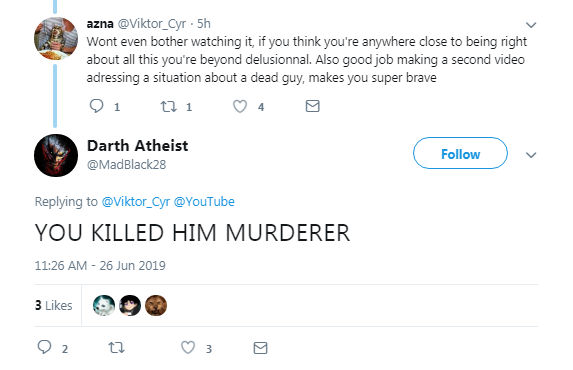Open the @Viktor_Cyr mention in Replying to
The height and width of the screenshot is (370, 573).
136,202
